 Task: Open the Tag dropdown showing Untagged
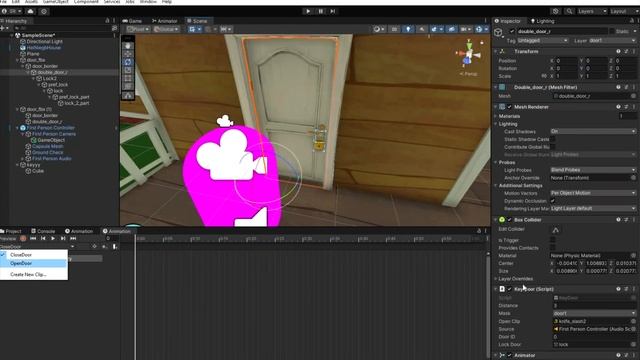[542, 41]
